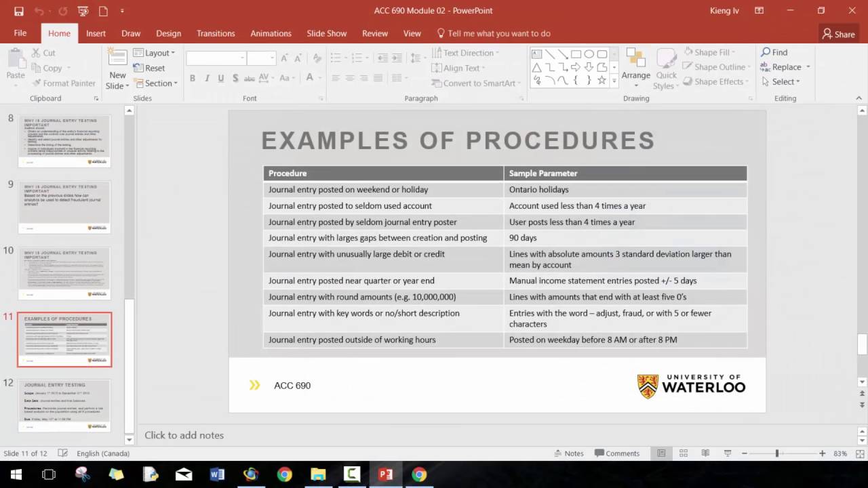Open Windows Start menu

16,474
